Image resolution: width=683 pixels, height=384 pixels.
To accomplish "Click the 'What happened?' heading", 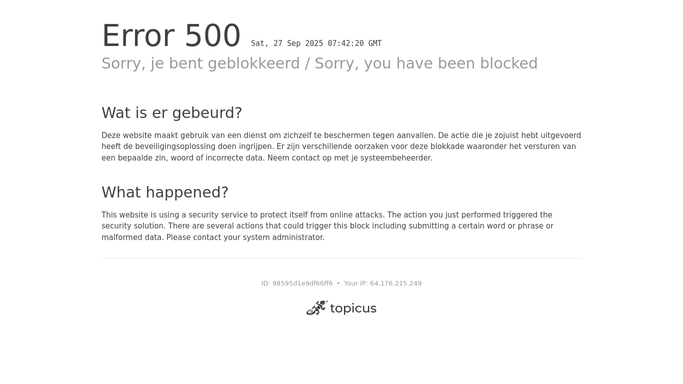I will click(165, 192).
